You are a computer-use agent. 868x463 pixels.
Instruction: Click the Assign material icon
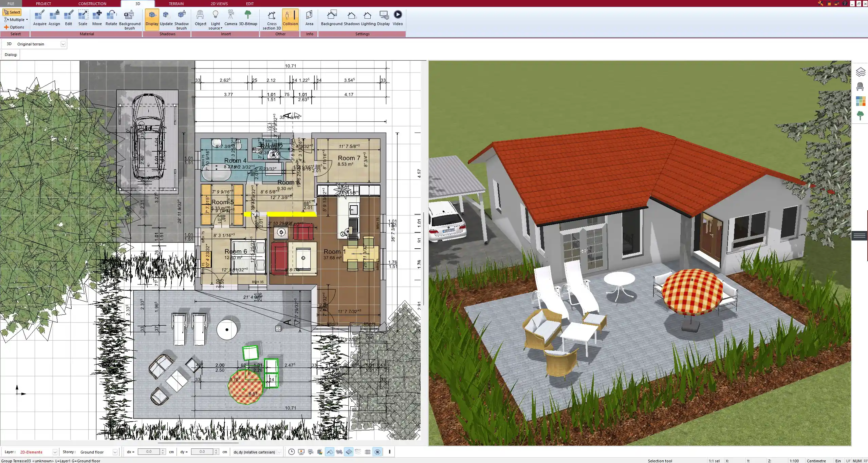coord(54,18)
